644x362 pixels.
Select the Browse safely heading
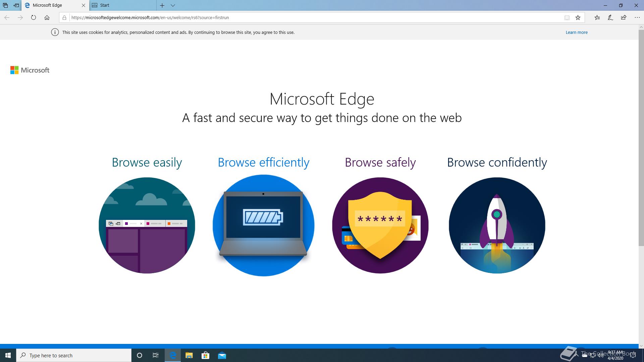[380, 163]
